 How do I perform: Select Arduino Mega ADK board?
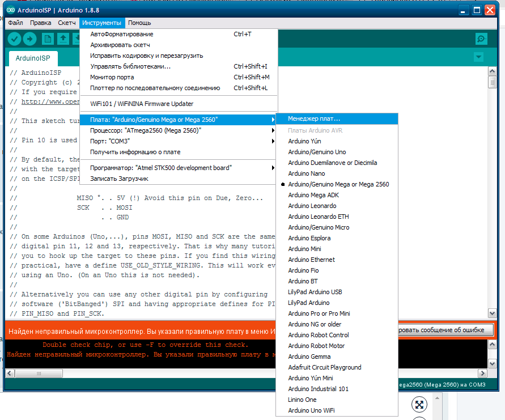(337, 195)
